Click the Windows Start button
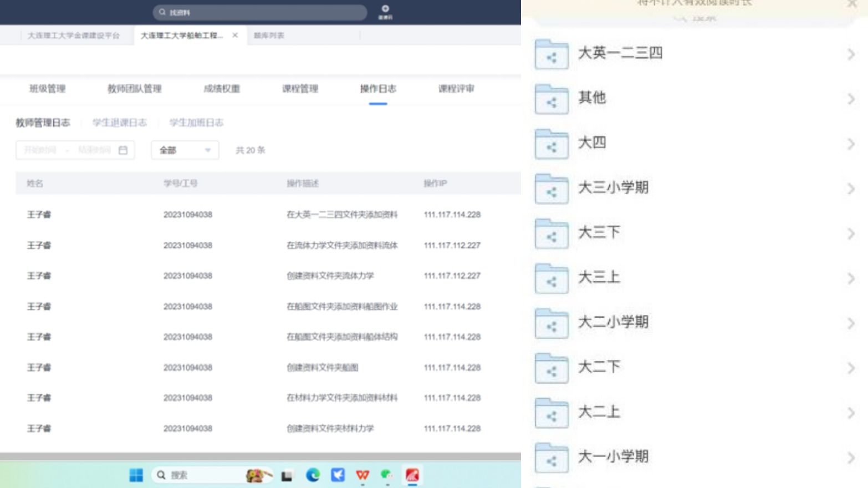This screenshot has width=868, height=488. point(136,475)
